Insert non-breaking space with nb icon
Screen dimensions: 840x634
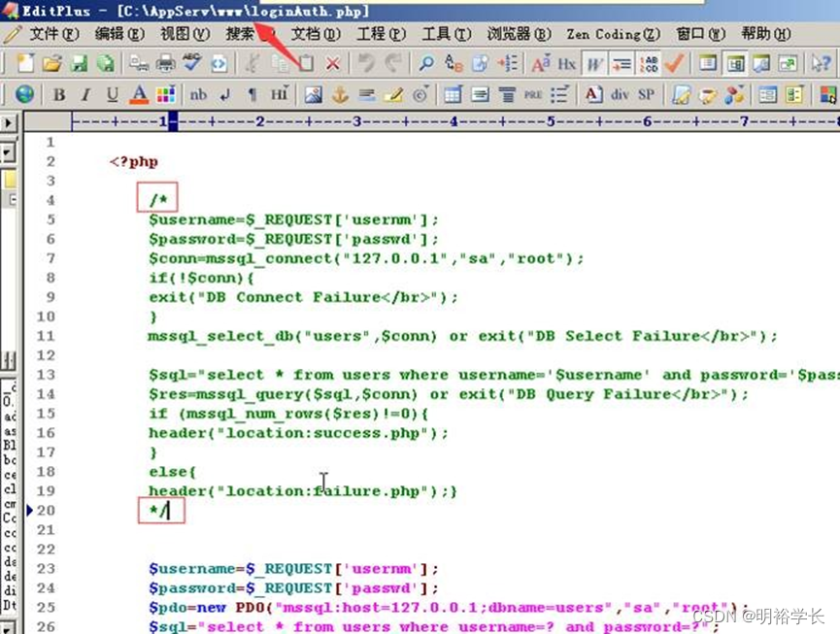pos(198,95)
